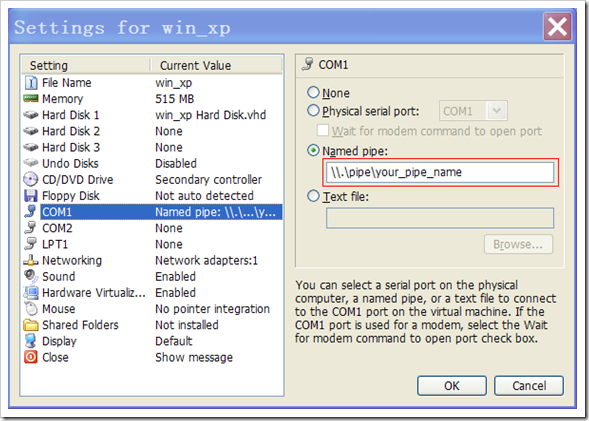This screenshot has width=589, height=421.
Task: Click the Display monitor icon
Action: pyautogui.click(x=31, y=341)
